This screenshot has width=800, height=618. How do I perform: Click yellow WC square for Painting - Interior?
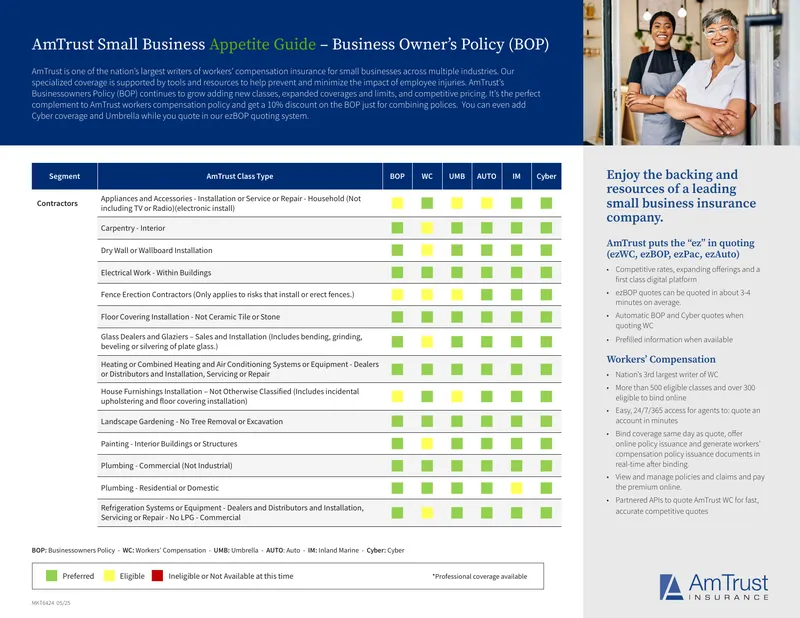click(x=427, y=443)
